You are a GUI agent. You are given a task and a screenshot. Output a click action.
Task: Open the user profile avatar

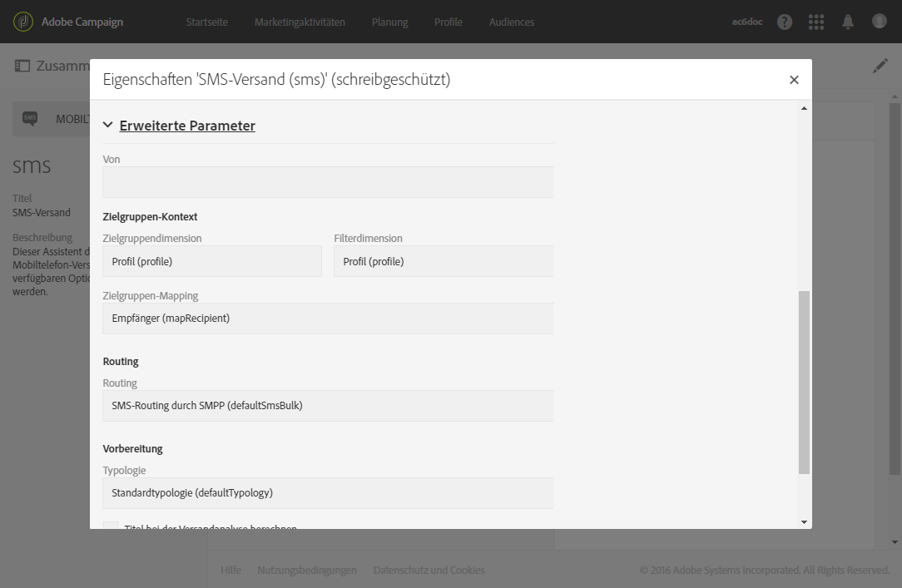[880, 22]
